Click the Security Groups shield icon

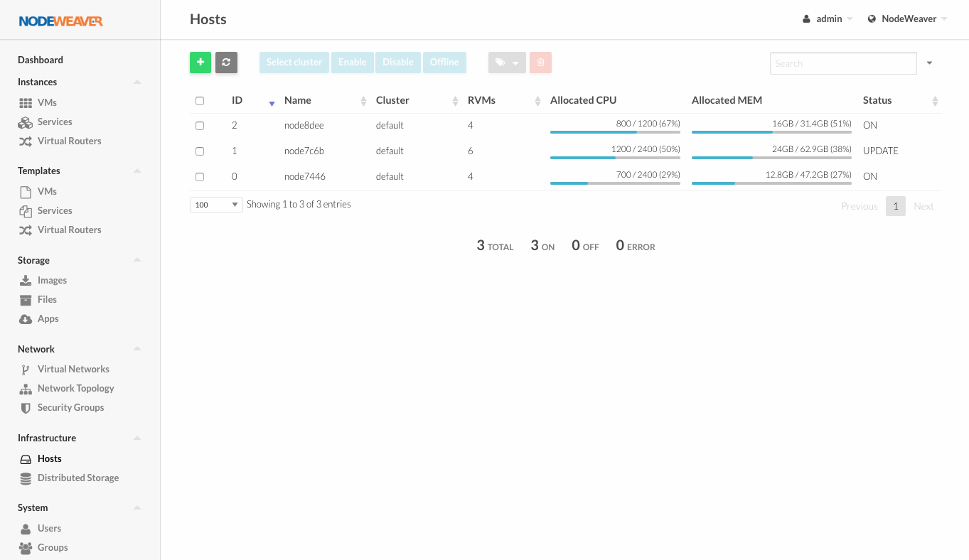(x=26, y=408)
